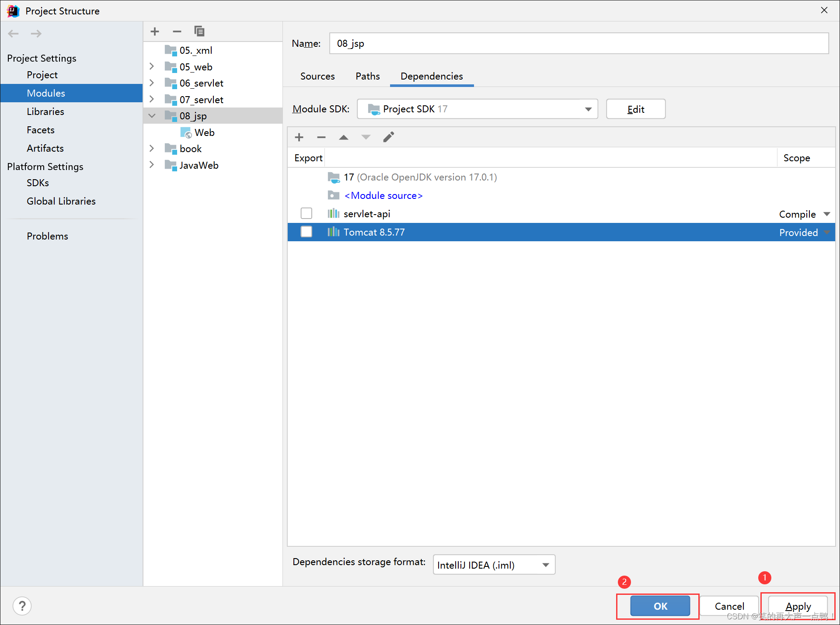Click the add module plus icon
This screenshot has height=625, width=840.
pyautogui.click(x=155, y=31)
